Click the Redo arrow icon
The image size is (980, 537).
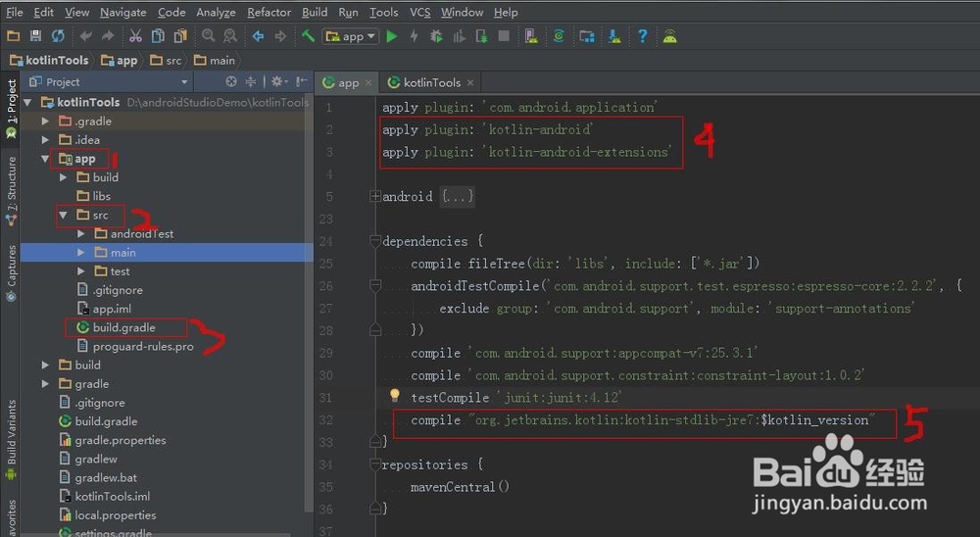pyautogui.click(x=108, y=36)
